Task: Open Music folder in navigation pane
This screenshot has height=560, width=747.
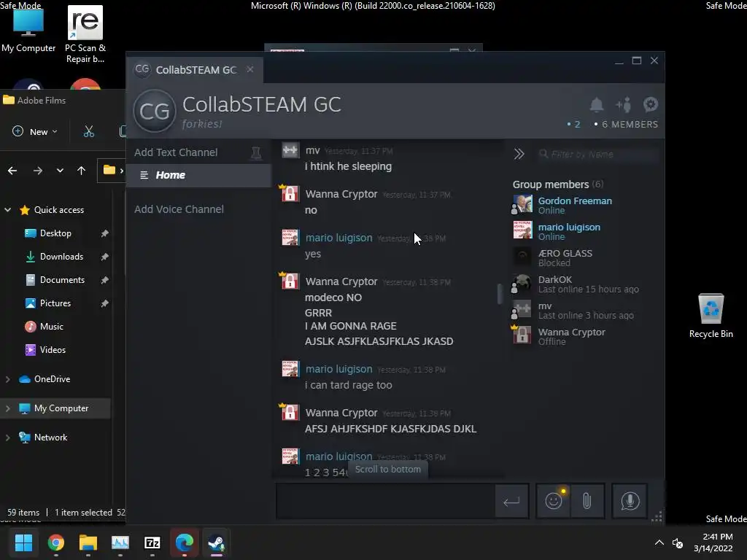Action: (51, 326)
